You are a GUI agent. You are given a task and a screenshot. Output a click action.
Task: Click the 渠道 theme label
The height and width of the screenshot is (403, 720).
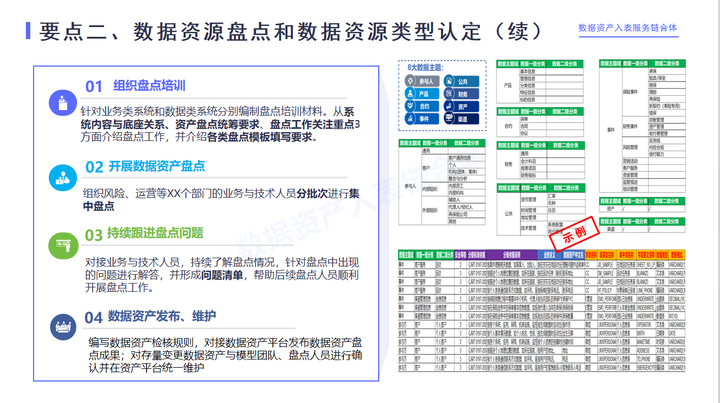point(462,119)
